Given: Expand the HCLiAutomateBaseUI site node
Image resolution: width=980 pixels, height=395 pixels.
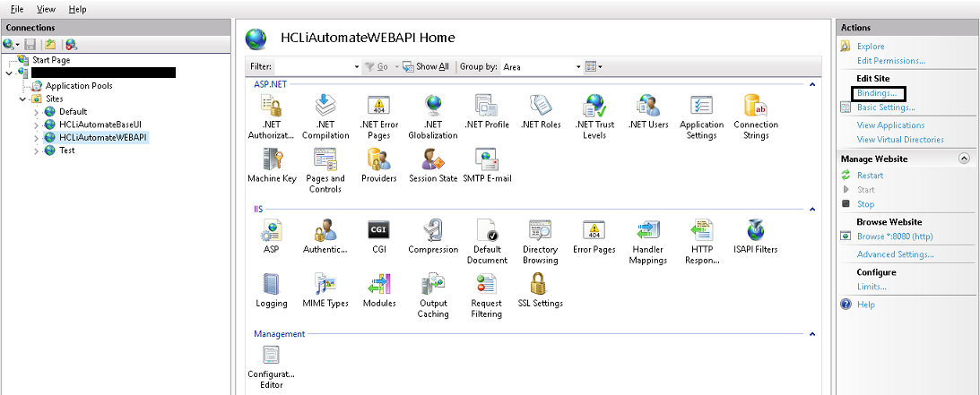Looking at the screenshot, I should pyautogui.click(x=37, y=125).
